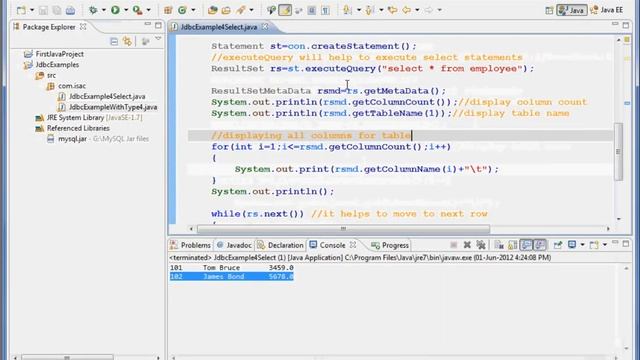Screen dimensions: 640x360
Task: Select mysql.jar in the tree
Action: [x=72, y=139]
